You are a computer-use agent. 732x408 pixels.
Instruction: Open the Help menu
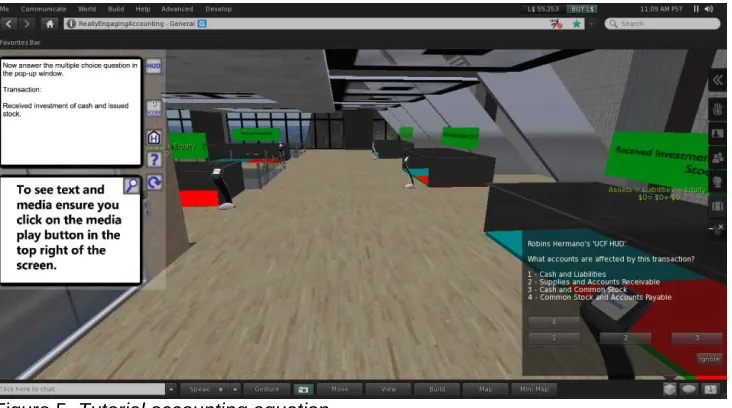[x=143, y=9]
